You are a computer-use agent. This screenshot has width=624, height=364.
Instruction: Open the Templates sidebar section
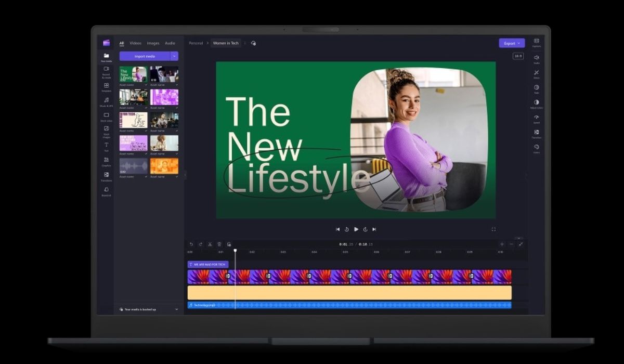coord(106,87)
